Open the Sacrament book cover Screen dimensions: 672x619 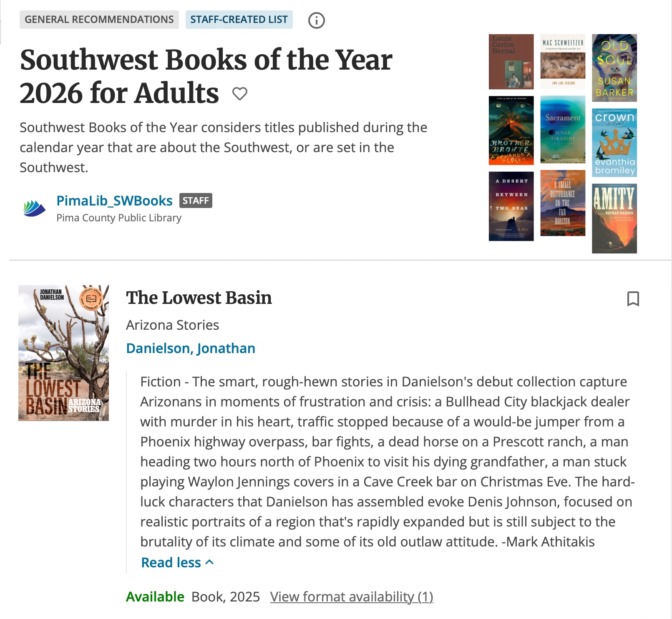563,130
